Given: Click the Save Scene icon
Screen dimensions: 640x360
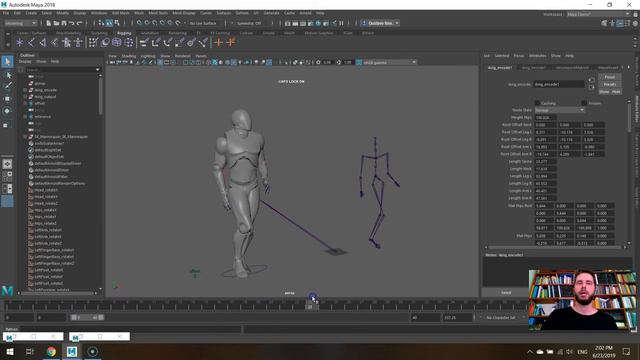Looking at the screenshot, I should [x=64, y=23].
